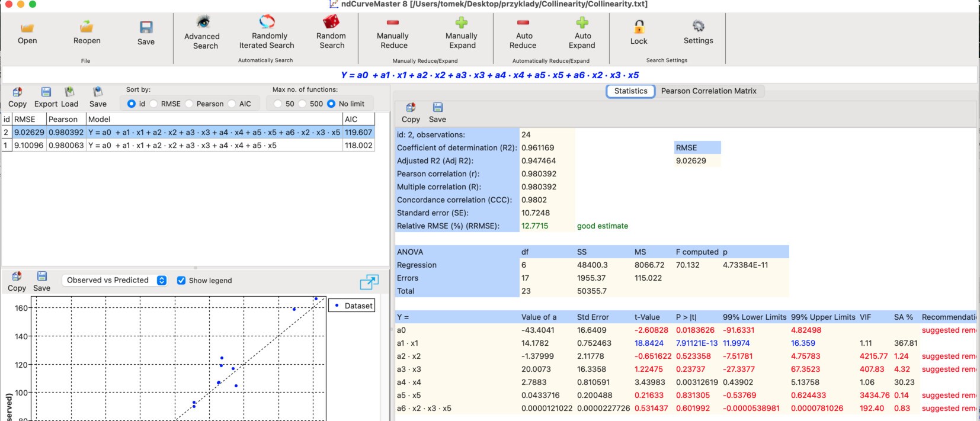Switch to Pearson Correlation Matrix tab

pyautogui.click(x=709, y=91)
